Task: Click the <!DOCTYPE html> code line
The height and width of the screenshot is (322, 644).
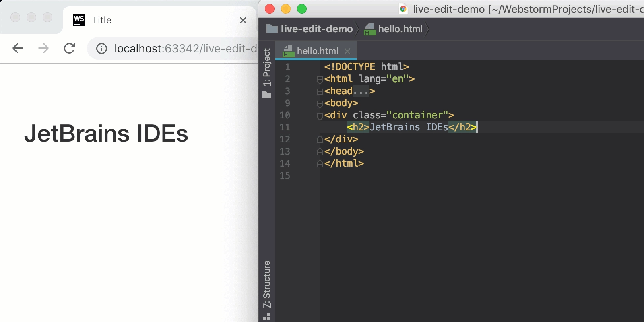Action: click(367, 67)
